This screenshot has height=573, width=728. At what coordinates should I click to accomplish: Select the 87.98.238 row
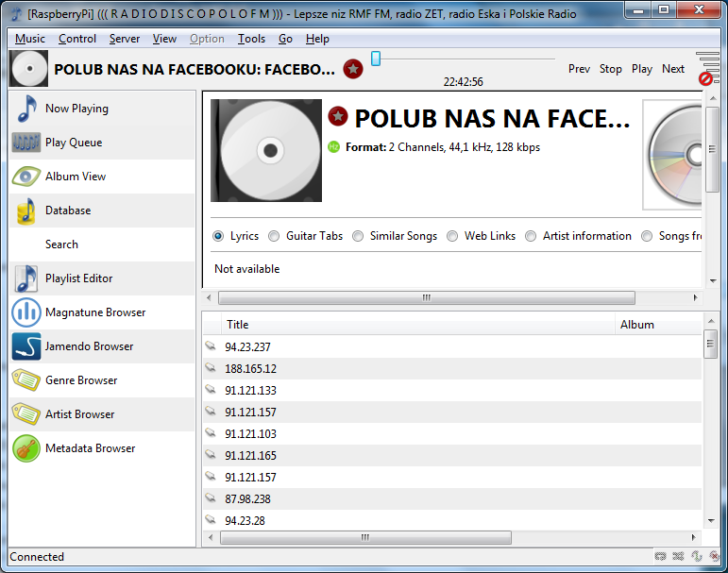(452, 498)
